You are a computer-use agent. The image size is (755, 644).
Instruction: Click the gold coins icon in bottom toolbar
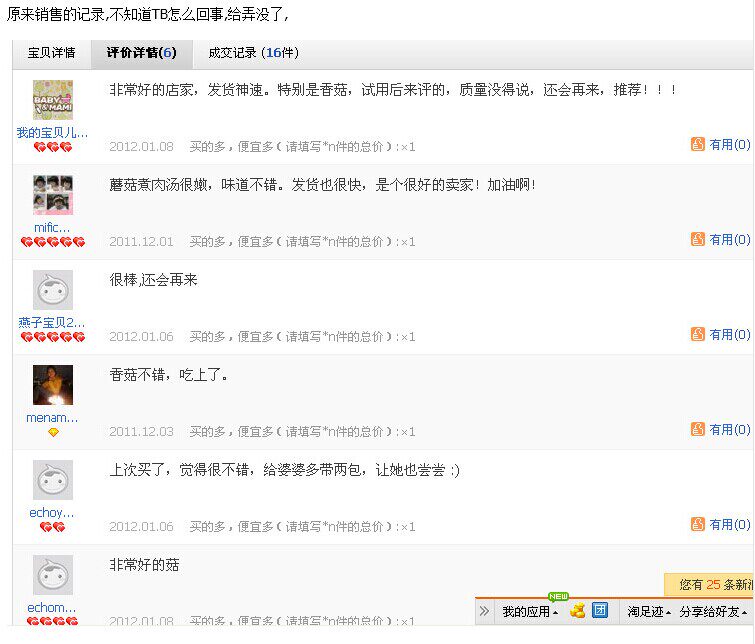point(577,611)
